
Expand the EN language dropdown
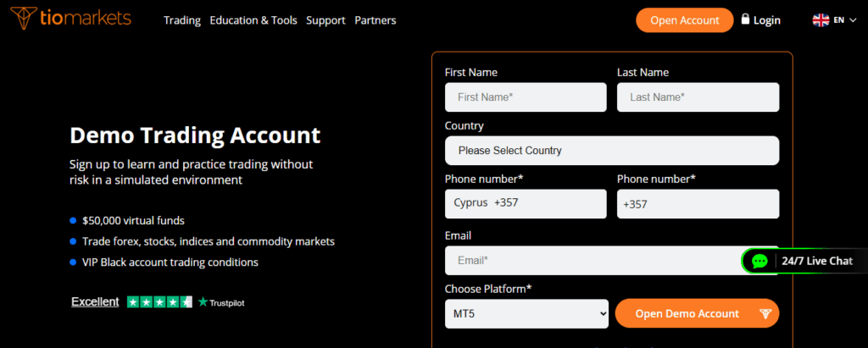point(845,20)
